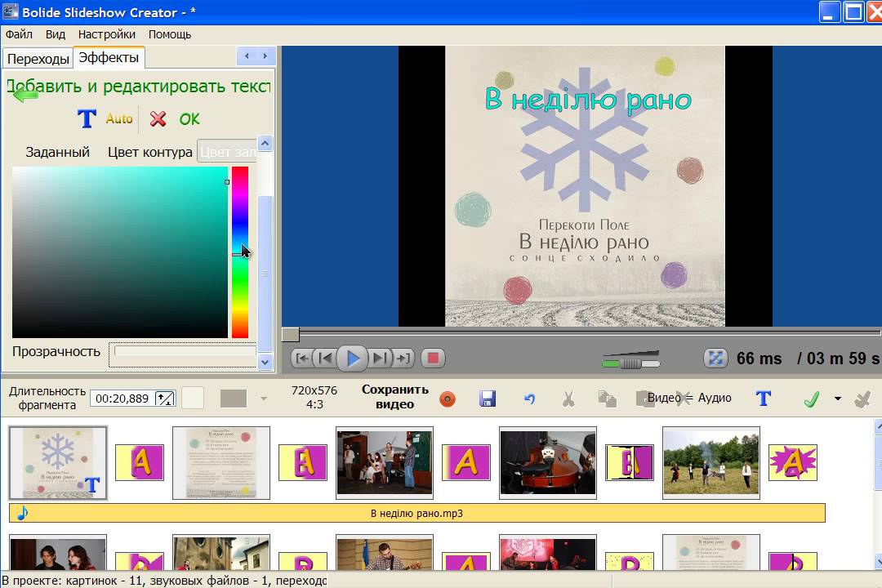Screen dimensions: 882x588
Task: Click the green back arrow in Effects panel
Action: (25, 95)
